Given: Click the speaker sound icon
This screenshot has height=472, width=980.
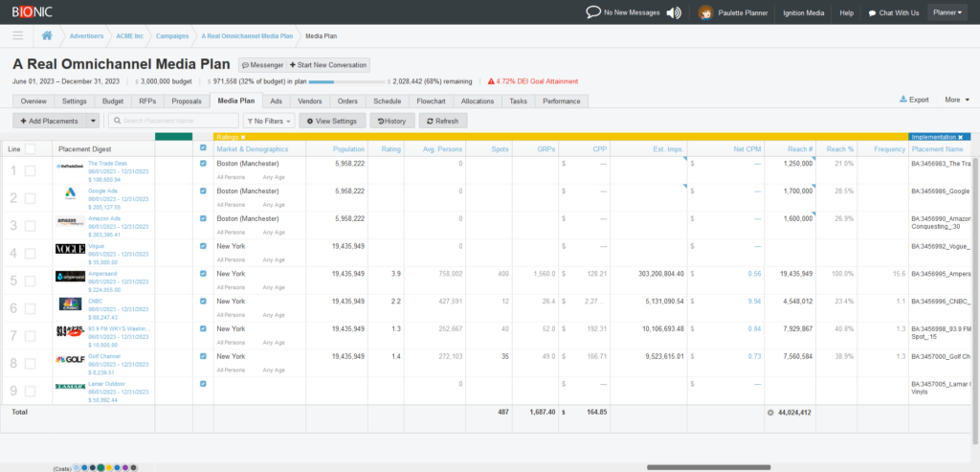Looking at the screenshot, I should [x=674, y=12].
